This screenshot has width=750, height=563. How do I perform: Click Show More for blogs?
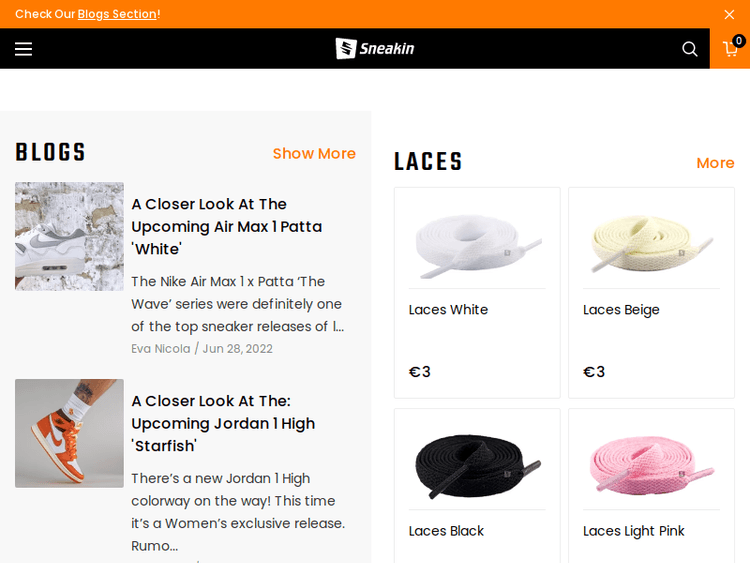[x=314, y=153]
